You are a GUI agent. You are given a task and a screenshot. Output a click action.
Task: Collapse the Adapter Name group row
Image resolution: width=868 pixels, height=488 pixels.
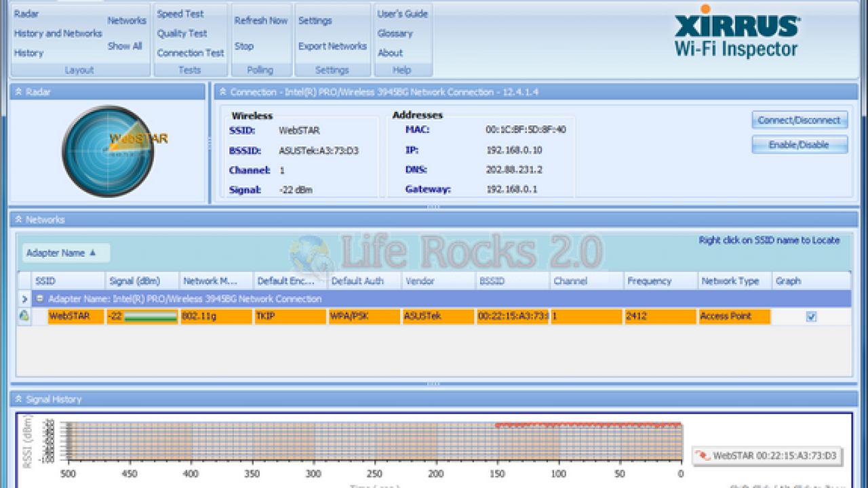click(40, 298)
